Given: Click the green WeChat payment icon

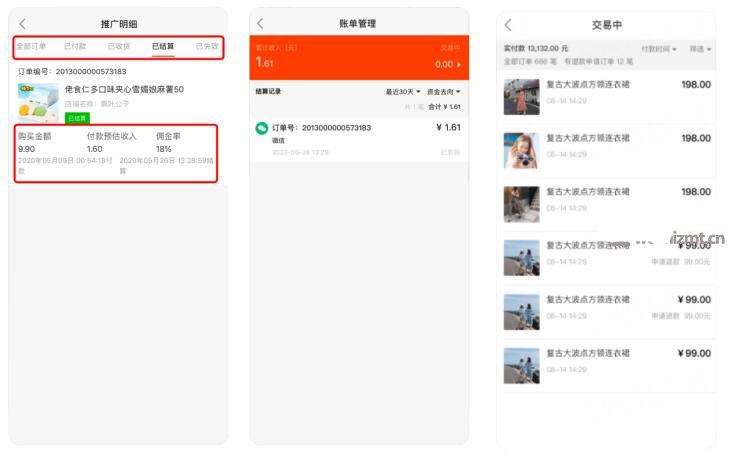Looking at the screenshot, I should point(262,129).
